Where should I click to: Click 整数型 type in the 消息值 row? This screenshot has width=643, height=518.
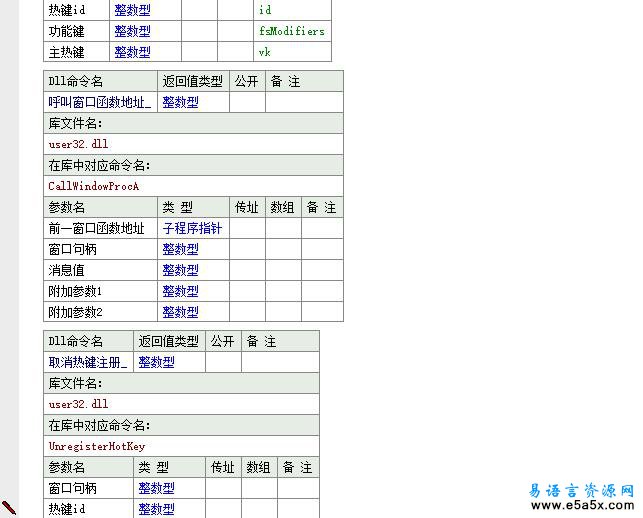[x=180, y=270]
